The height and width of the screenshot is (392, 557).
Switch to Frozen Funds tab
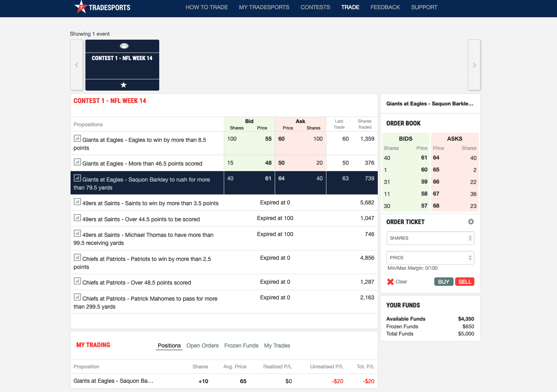coord(241,346)
